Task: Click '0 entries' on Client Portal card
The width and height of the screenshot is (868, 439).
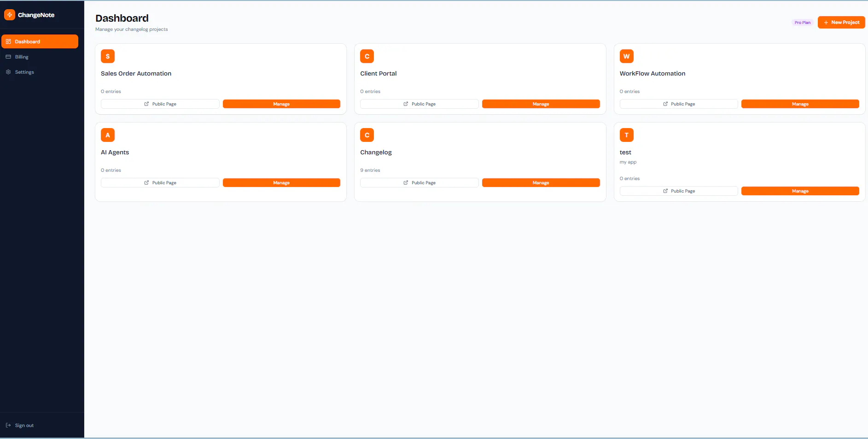Action: pyautogui.click(x=370, y=92)
